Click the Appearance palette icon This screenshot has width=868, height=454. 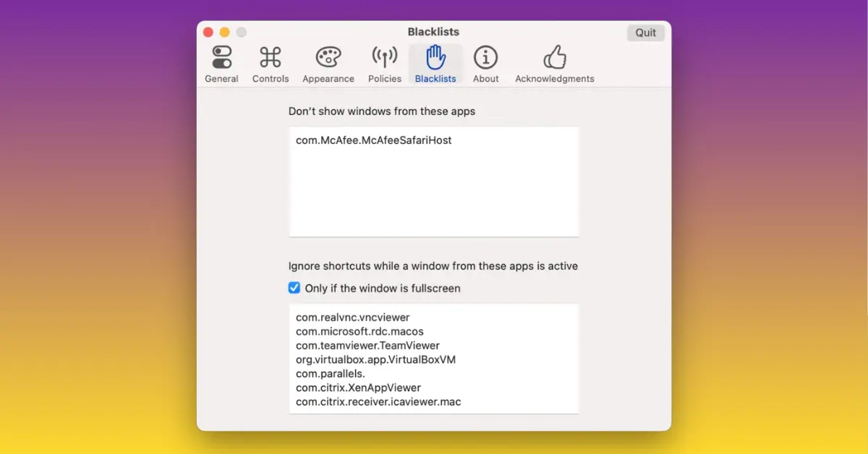[x=328, y=56]
